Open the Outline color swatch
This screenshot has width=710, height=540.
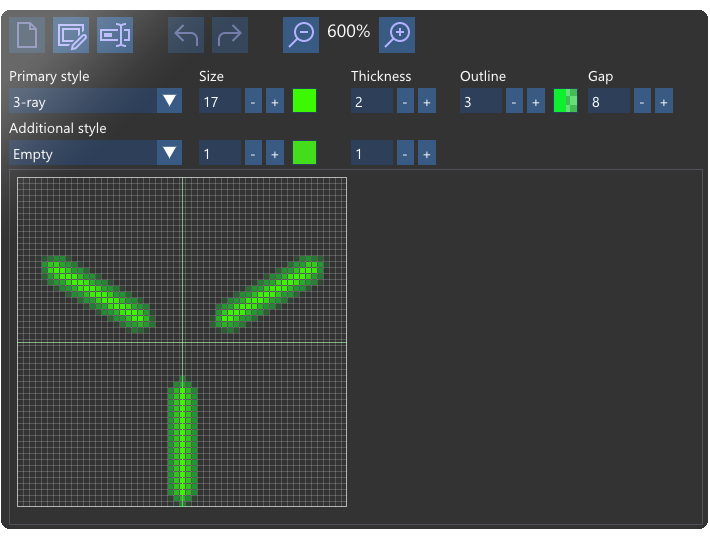click(566, 100)
